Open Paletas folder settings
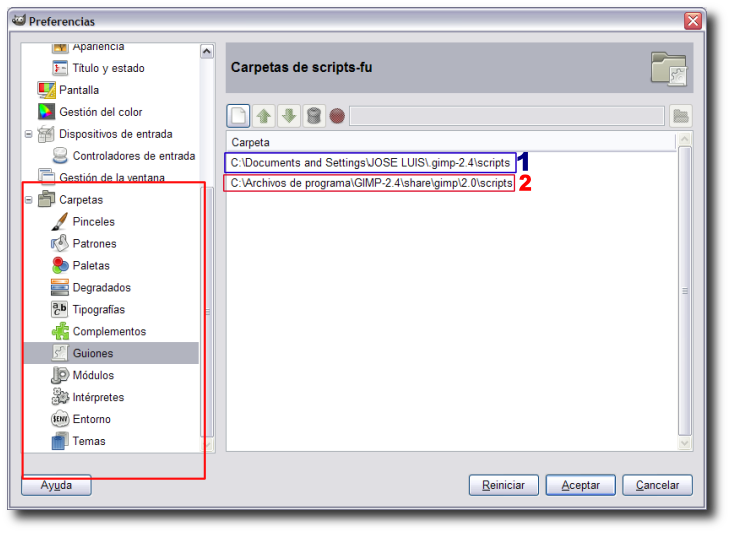Screen dimensions: 730x533 [91, 266]
